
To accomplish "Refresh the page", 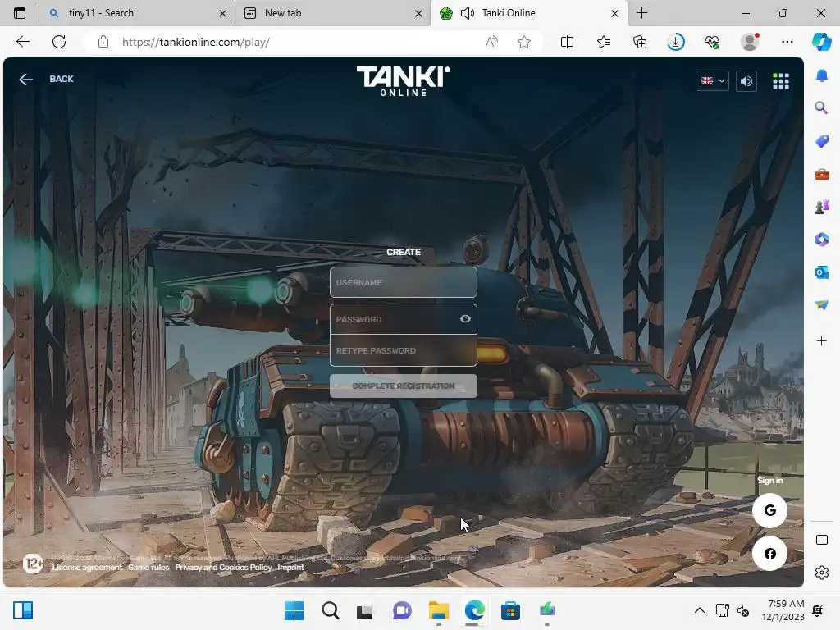I will coord(59,42).
